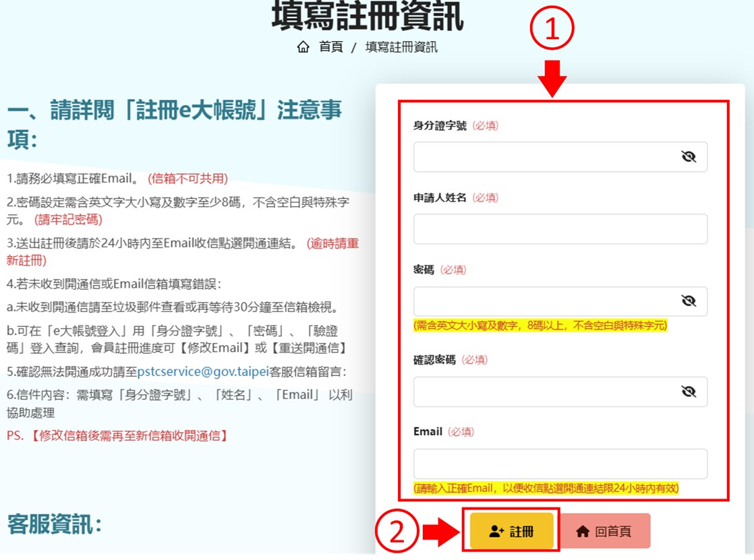Click the 填寫註冊資訊 breadcrumb item
754x560 pixels.
(401, 47)
